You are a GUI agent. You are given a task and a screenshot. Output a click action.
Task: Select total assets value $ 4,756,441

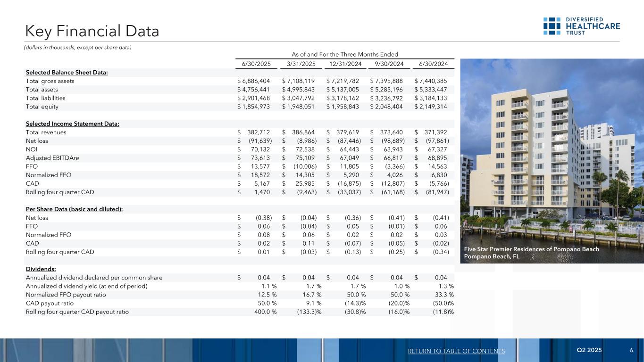click(255, 90)
